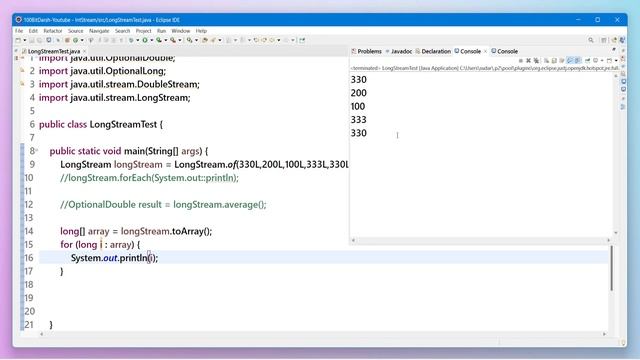Screen dimensions: 640x360
Task: Click the Pin Editor toolbar icon
Action: pos(302,40)
